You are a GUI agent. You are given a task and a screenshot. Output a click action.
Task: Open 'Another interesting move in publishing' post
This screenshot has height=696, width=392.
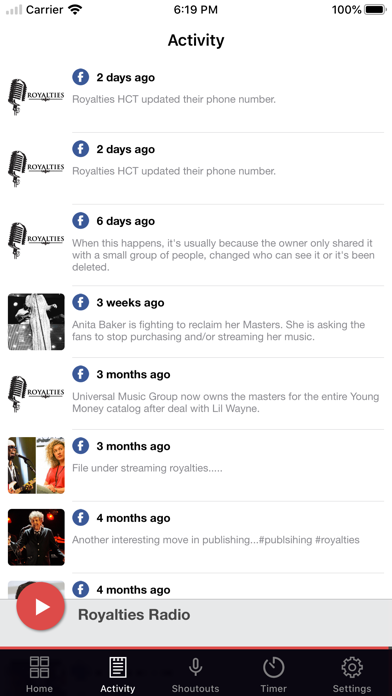tap(216, 540)
